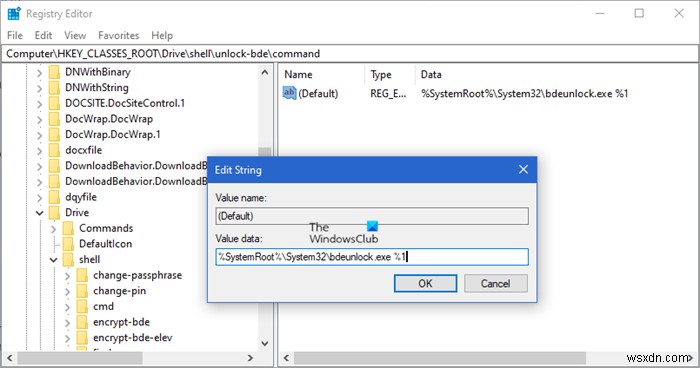Select the Drive folder icon
This screenshot has height=368, width=700.
tap(54, 213)
